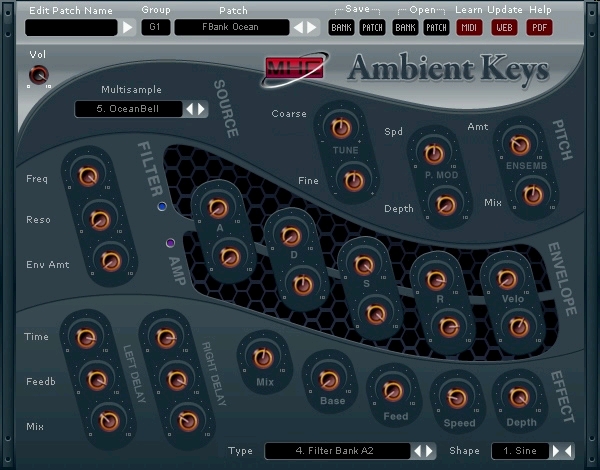Click the P. MOD Depth knob
Image resolution: width=600 pixels, height=470 pixels.
[x=446, y=205]
